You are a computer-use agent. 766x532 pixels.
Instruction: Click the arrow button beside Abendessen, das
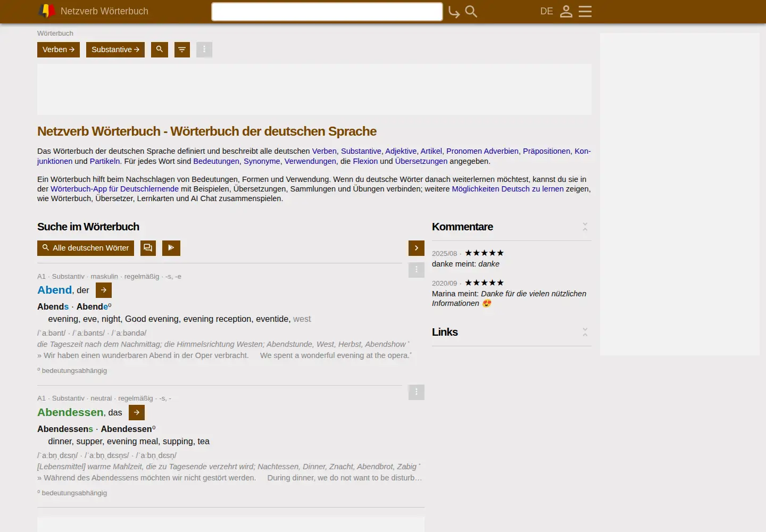(x=137, y=412)
